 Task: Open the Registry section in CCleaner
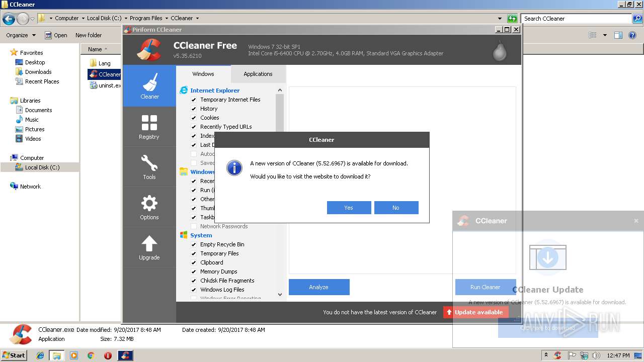tap(149, 127)
